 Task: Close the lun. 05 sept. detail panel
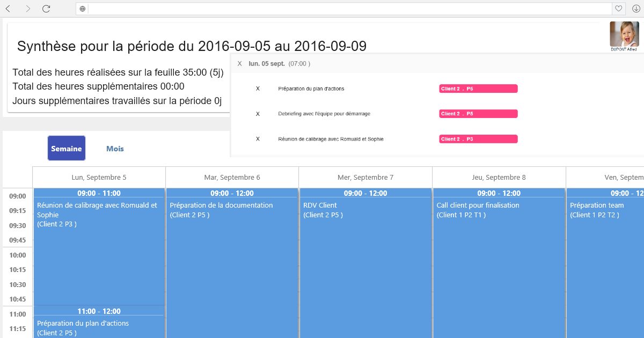click(240, 63)
